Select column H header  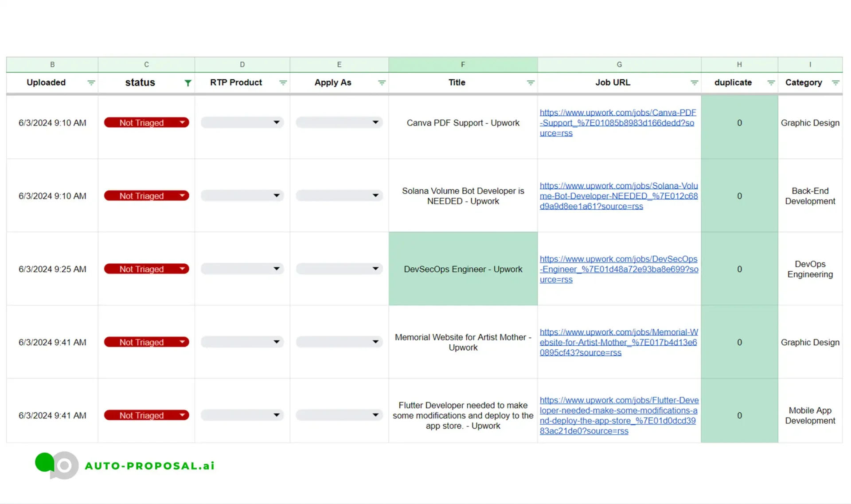739,64
